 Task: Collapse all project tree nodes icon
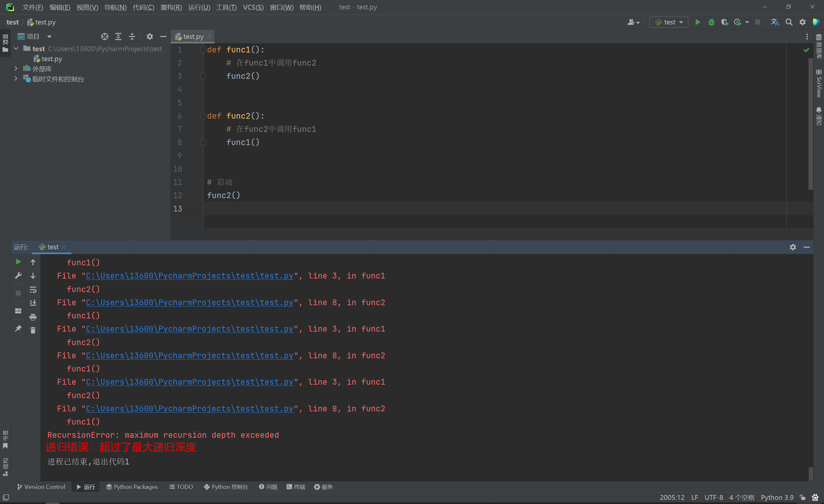pos(132,36)
